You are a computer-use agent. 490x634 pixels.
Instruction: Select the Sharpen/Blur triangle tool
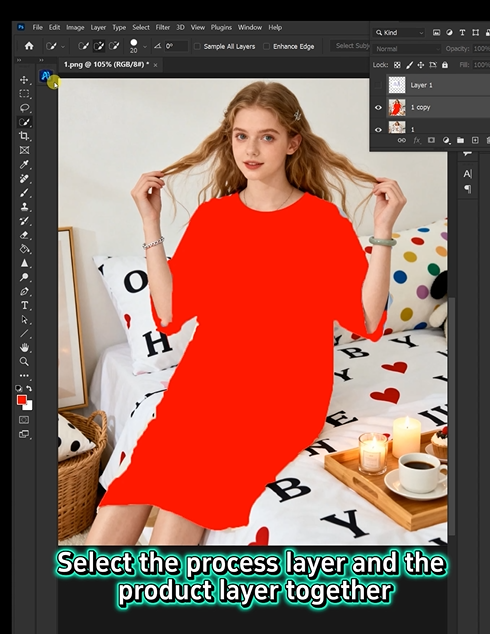tap(24, 263)
